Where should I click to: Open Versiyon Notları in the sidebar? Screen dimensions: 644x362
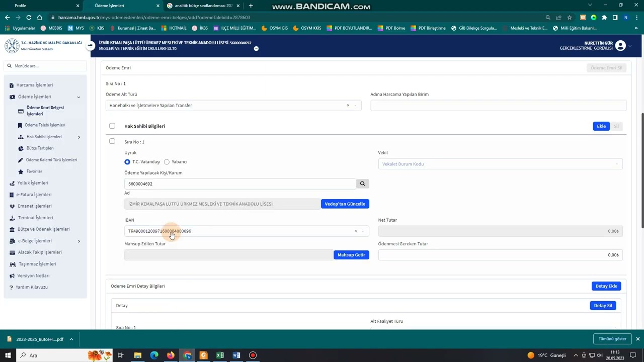coord(33,276)
